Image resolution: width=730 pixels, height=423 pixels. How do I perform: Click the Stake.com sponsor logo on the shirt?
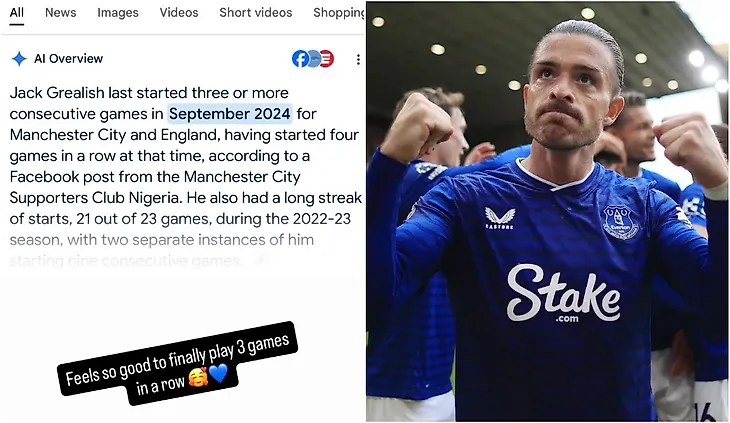pos(563,294)
